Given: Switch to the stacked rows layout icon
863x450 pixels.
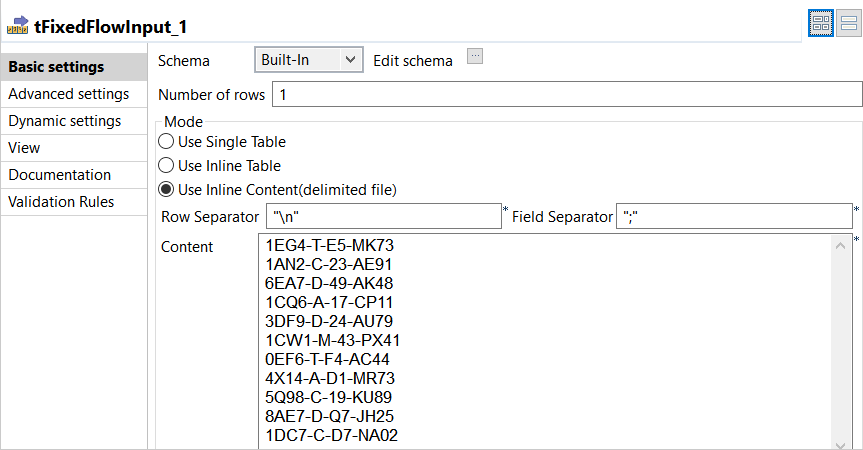Looking at the screenshot, I should point(847,25).
